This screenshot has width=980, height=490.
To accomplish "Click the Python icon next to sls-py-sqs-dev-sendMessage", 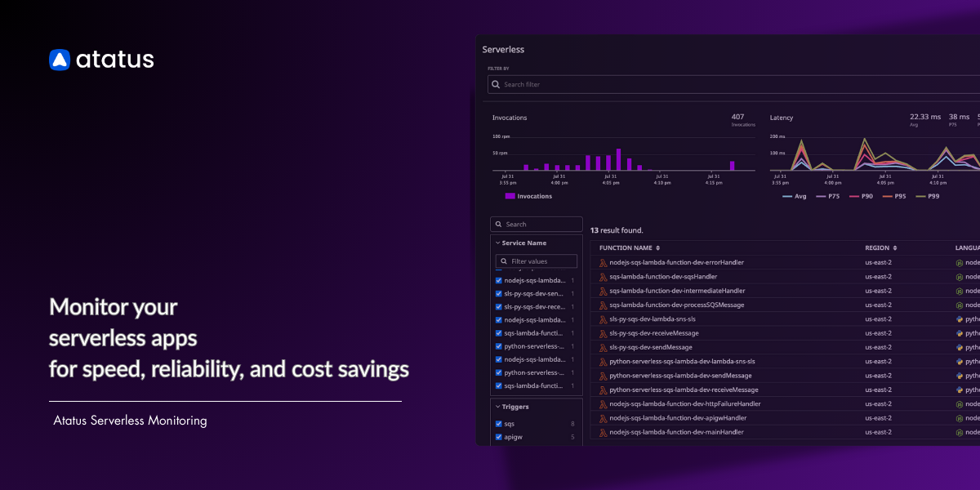I will coord(960,347).
